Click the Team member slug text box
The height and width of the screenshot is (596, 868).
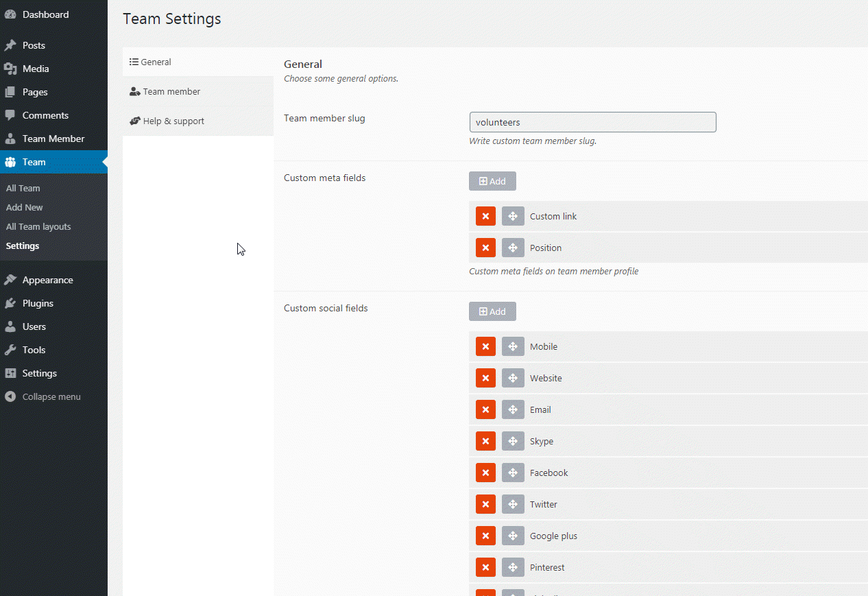point(592,122)
